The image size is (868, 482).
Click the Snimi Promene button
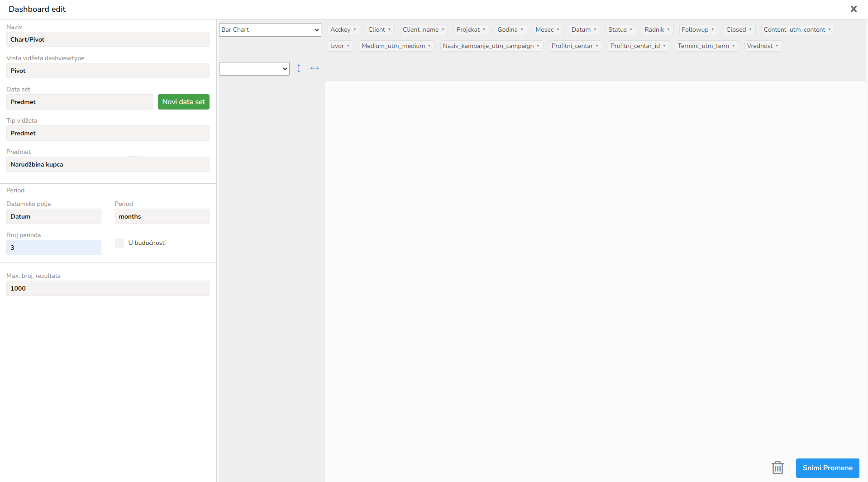click(x=827, y=468)
